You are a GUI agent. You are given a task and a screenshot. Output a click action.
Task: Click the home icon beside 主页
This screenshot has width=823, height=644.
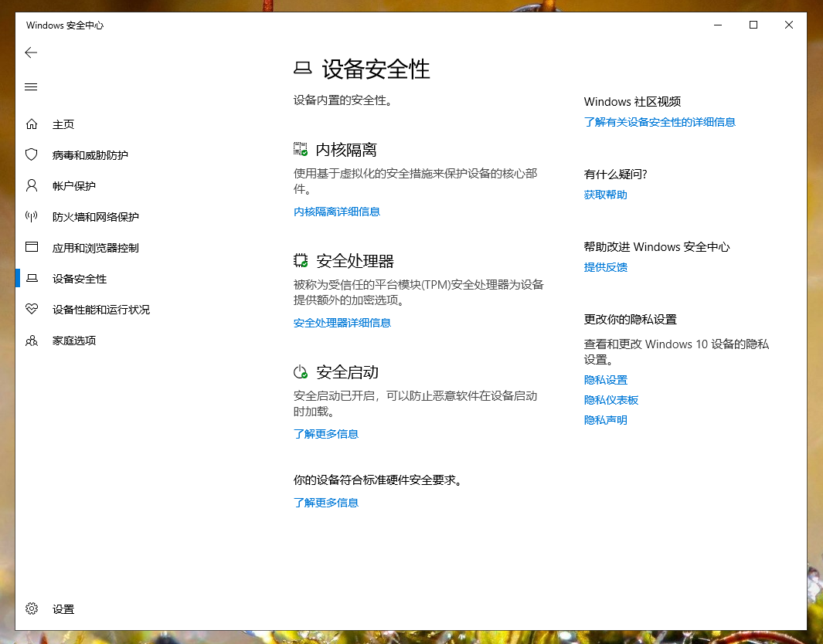pos(32,124)
